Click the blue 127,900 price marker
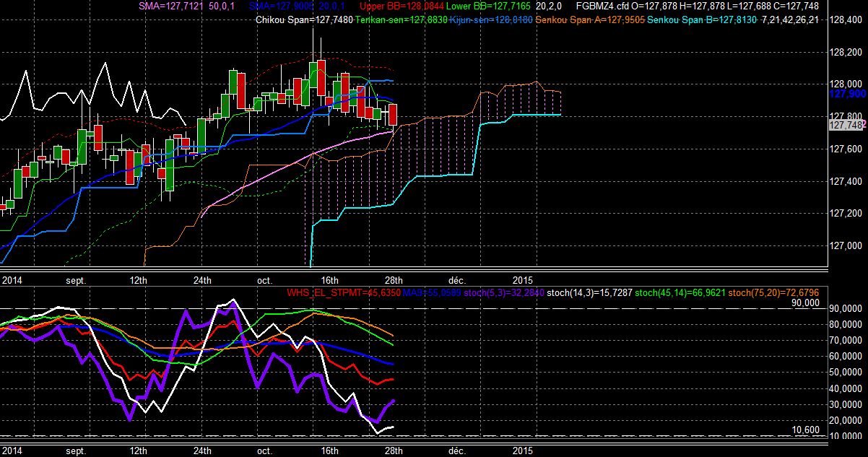The width and height of the screenshot is (868, 457). [846, 94]
